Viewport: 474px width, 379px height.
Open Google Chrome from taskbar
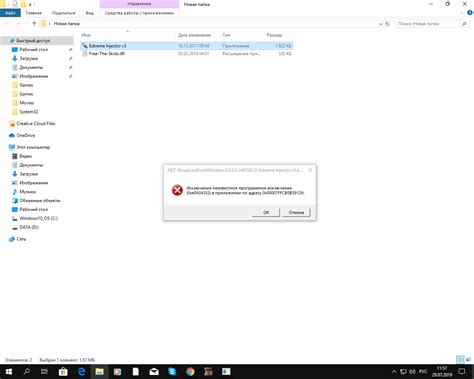tap(190, 372)
